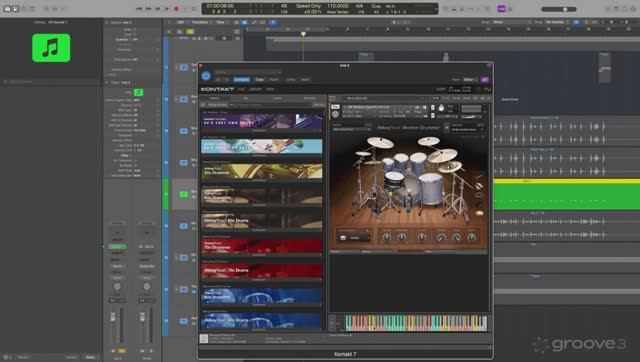Click the selected green track's icon

pos(184,194)
